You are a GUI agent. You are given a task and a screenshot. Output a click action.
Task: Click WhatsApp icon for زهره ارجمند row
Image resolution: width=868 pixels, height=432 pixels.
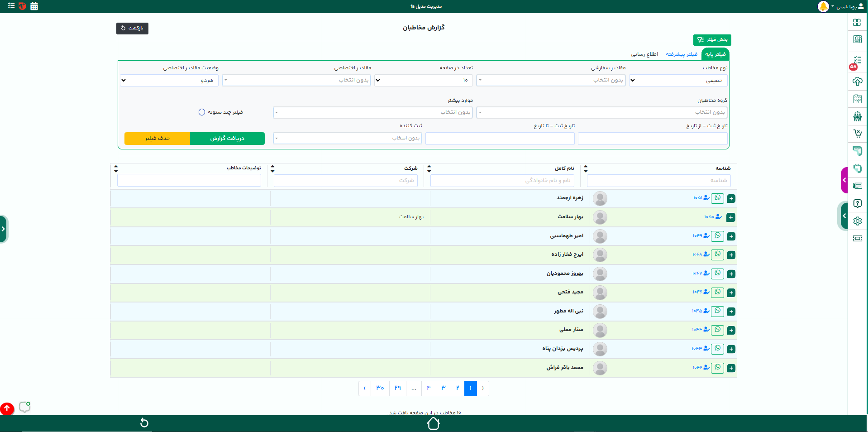717,198
